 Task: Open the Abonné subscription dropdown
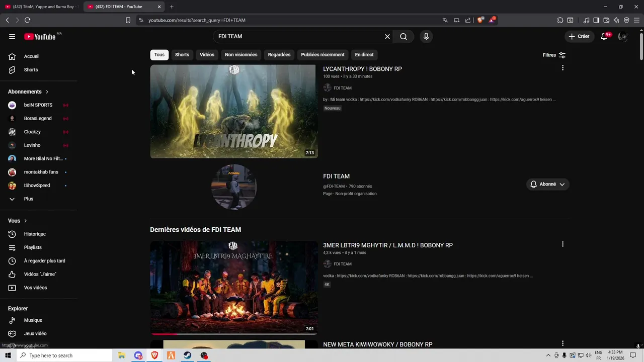[x=547, y=184]
